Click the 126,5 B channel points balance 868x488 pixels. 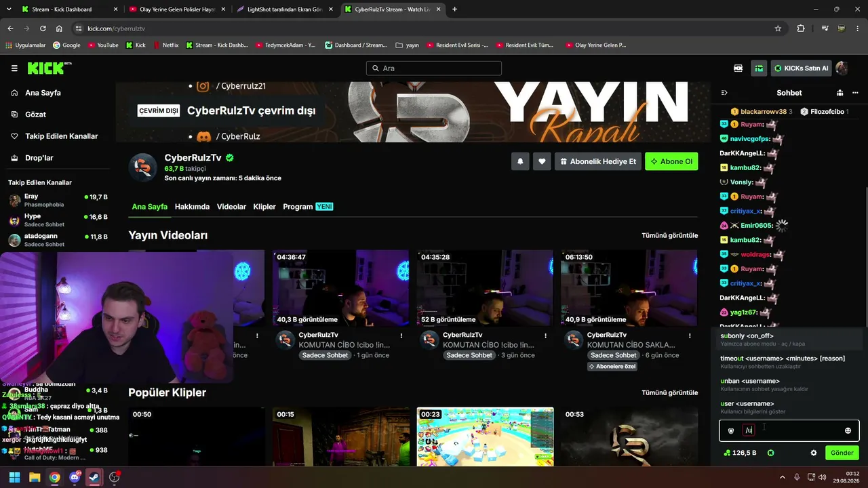(740, 453)
